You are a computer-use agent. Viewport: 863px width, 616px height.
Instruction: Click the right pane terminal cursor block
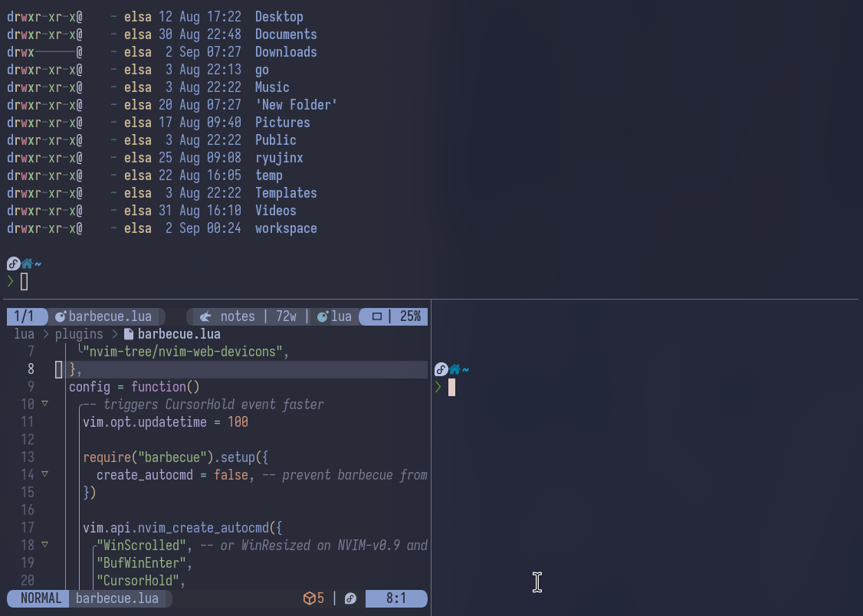452,387
